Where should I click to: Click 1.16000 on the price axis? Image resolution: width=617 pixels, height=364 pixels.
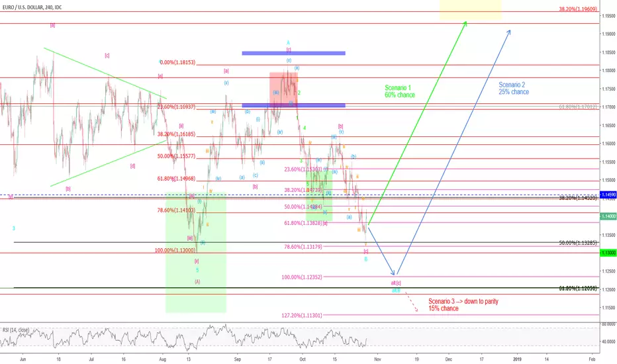coord(609,144)
